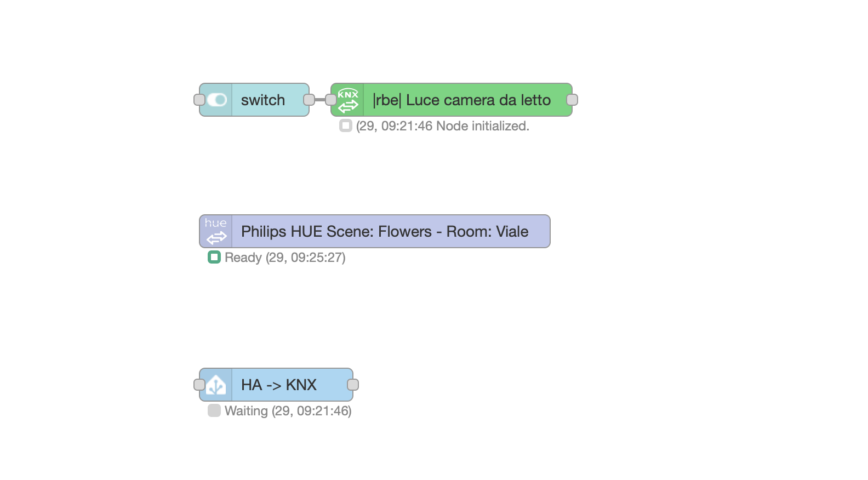Click the grey status square under KNX node
Image resolution: width=868 pixels, height=480 pixels.
point(345,125)
